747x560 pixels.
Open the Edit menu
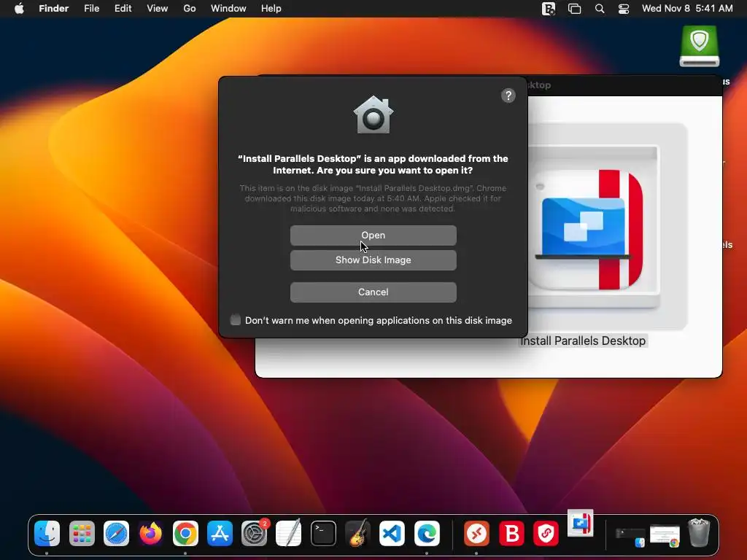click(123, 9)
